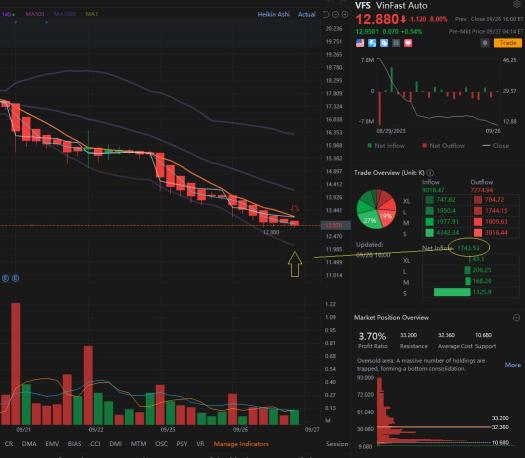Open the More link in position overview
The height and width of the screenshot is (458, 525).
pos(513,365)
